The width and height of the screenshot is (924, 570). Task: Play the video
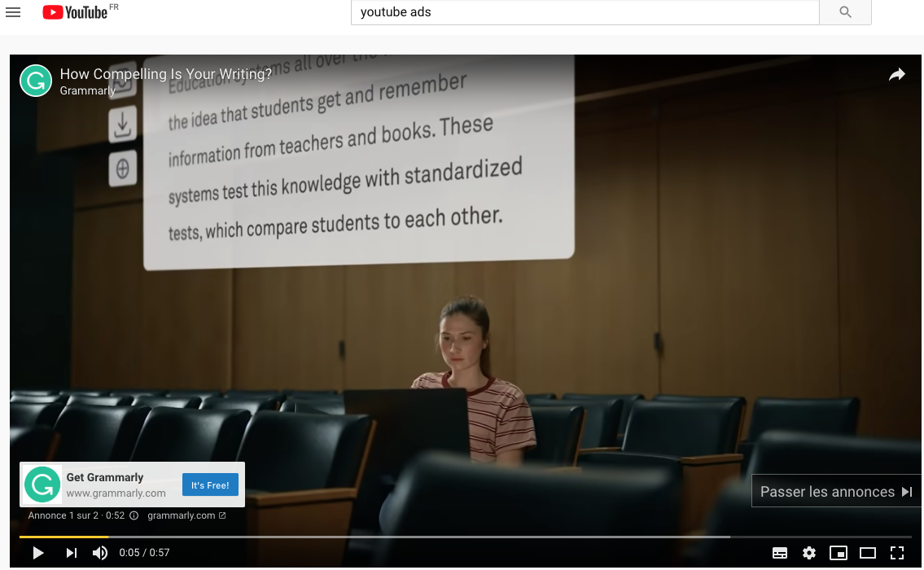(38, 553)
